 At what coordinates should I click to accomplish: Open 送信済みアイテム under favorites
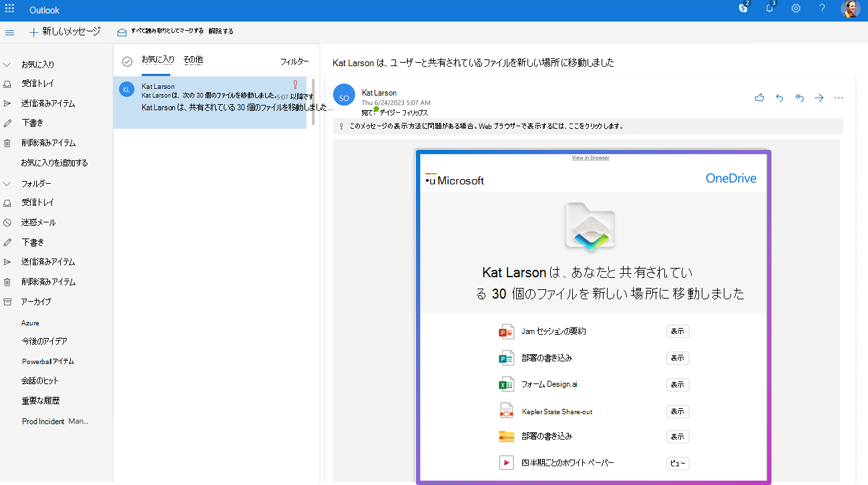(47, 104)
